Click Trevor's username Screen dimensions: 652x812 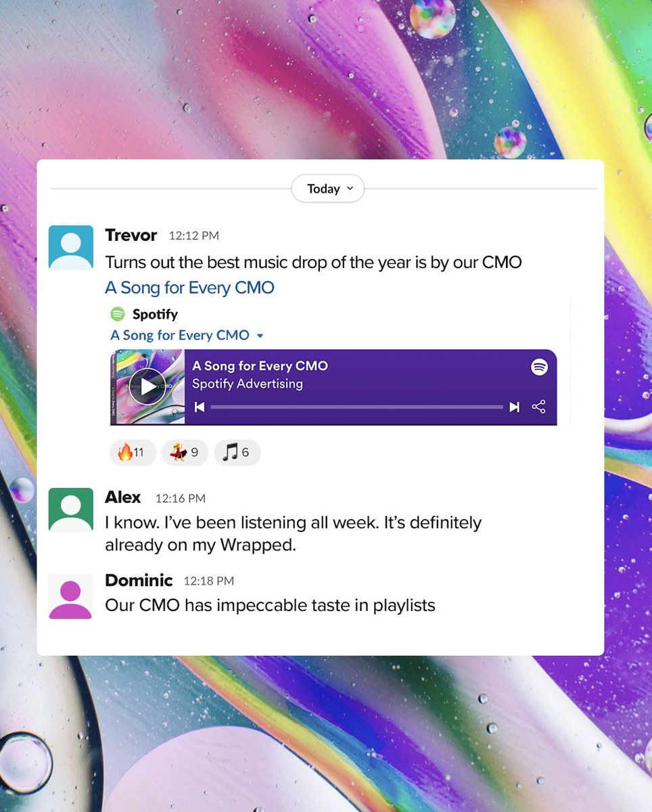tap(131, 235)
